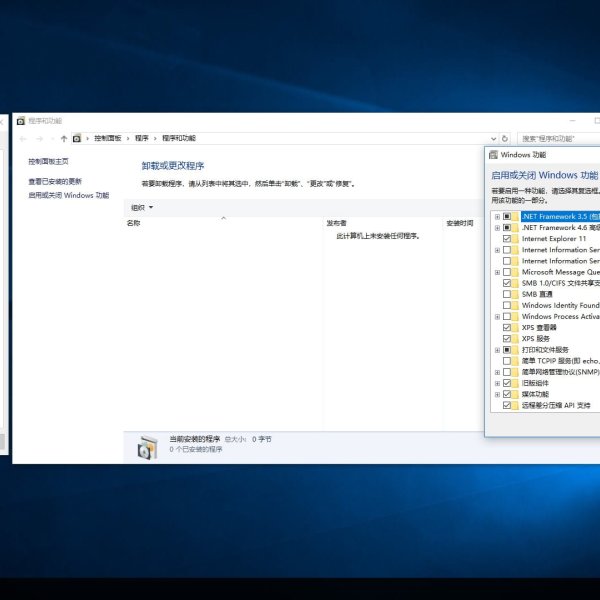This screenshot has height=600, width=600.
Task: Open chevron menu after 程序 breadcrumb
Action: pos(155,139)
